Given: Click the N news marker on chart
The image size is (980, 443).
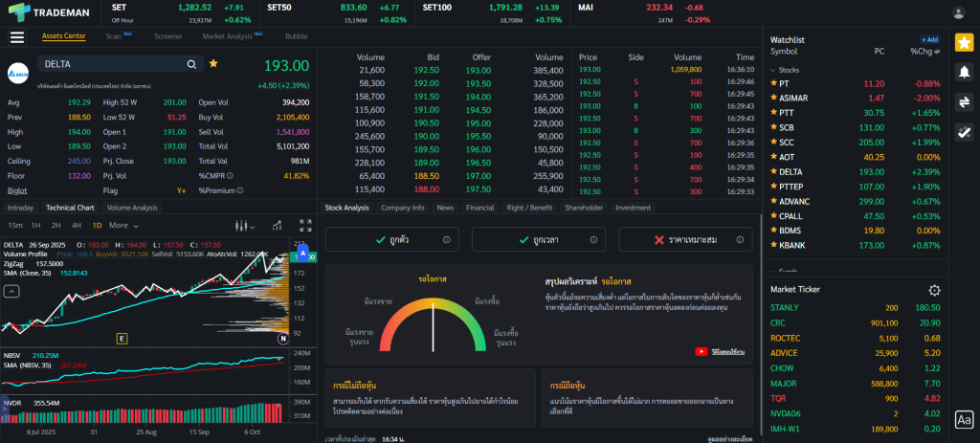Looking at the screenshot, I should click(x=283, y=339).
